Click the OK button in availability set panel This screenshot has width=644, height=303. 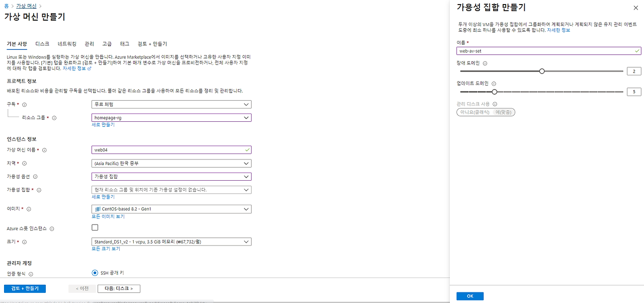470,296
